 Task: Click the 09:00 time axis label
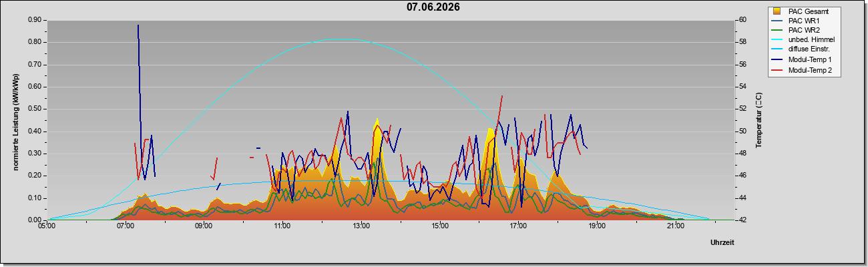click(x=204, y=226)
